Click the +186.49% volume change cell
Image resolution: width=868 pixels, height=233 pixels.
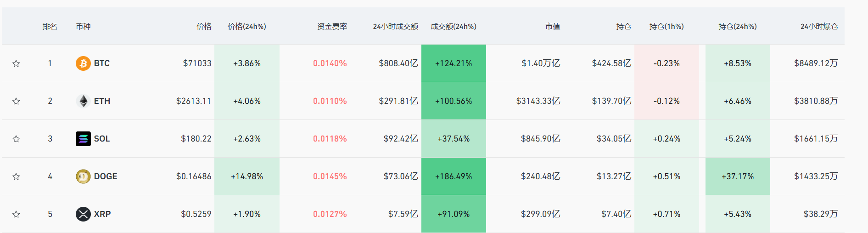(454, 176)
